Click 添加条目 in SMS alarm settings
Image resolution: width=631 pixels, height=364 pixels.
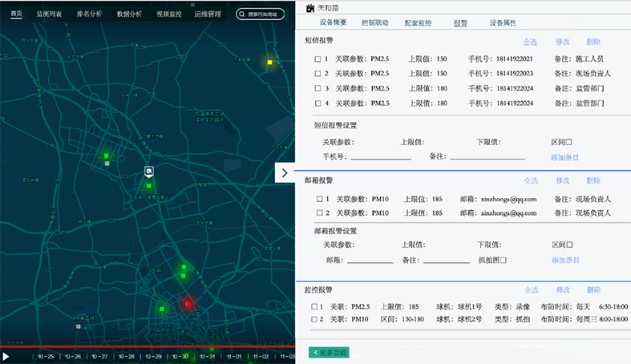pos(564,157)
